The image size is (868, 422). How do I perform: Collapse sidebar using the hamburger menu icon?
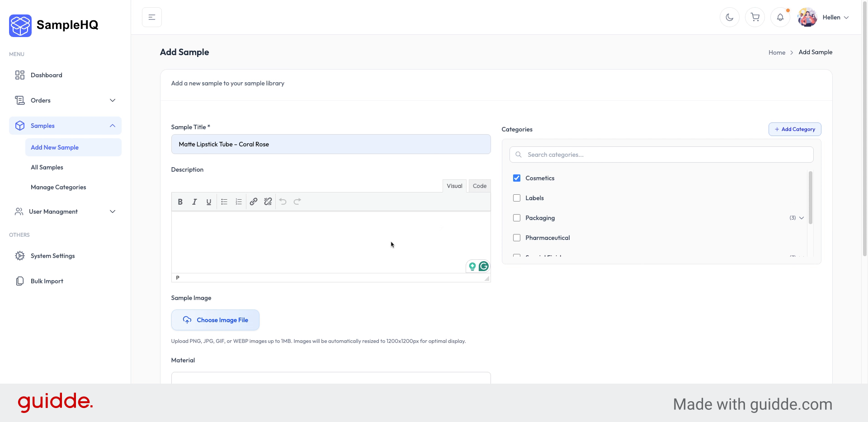(152, 17)
